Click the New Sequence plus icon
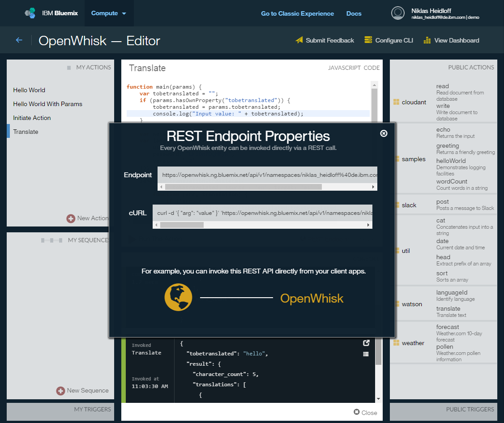The image size is (504, 423). tap(60, 391)
